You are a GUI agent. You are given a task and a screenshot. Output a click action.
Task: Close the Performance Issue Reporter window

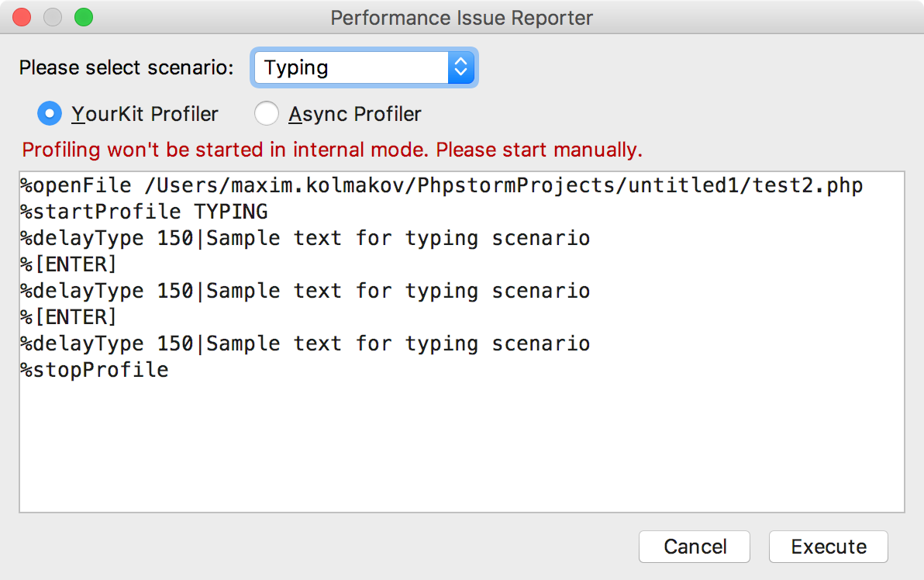click(22, 18)
